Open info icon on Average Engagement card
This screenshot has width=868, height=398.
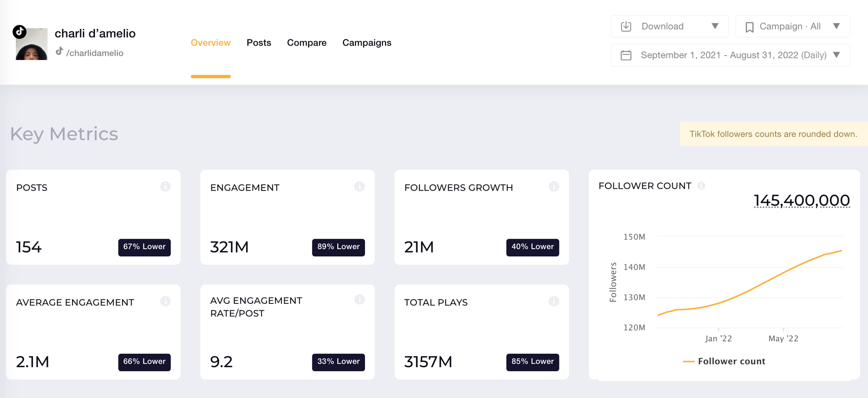click(x=165, y=301)
